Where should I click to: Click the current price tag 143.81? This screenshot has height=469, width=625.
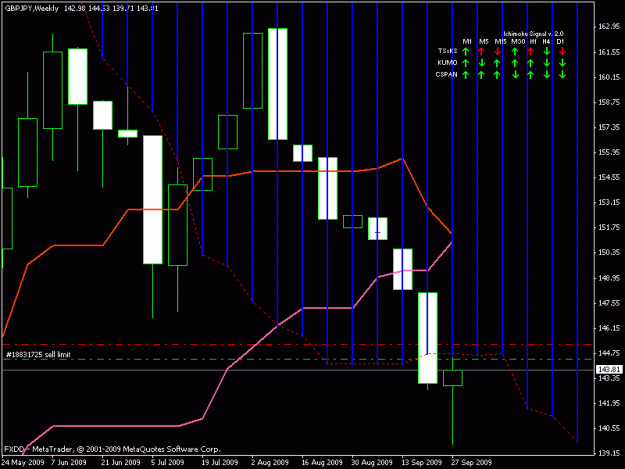609,370
